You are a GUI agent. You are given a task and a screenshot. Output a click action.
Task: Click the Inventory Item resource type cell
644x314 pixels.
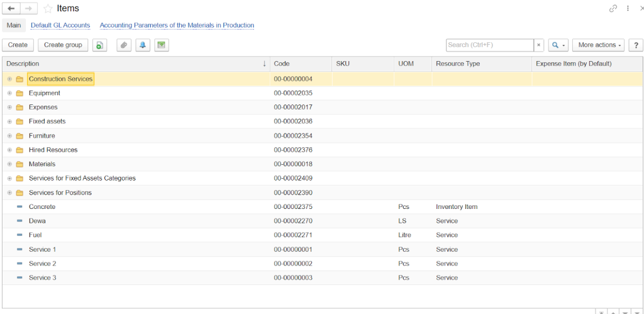pos(457,207)
